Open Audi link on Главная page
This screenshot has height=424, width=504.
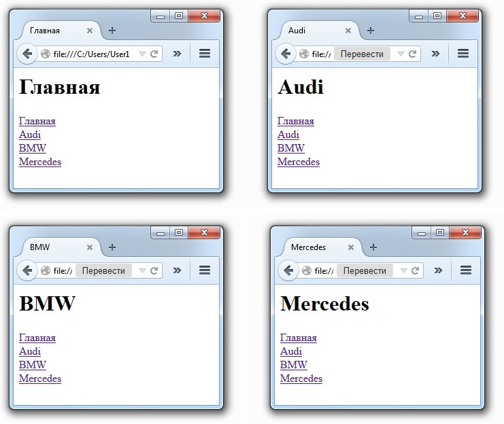click(x=30, y=135)
